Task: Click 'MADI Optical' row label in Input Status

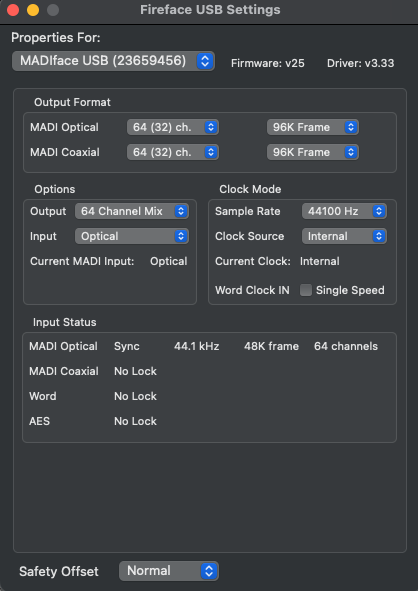Action: (63, 346)
